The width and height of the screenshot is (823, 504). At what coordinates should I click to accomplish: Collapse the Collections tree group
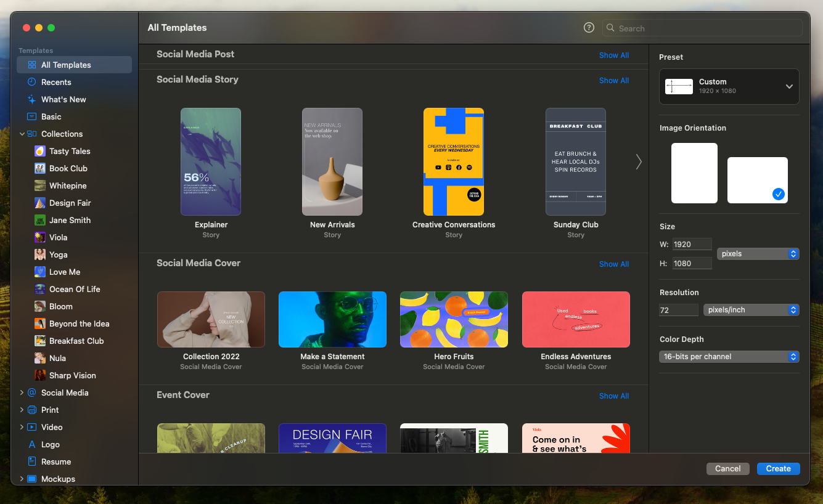[x=22, y=134]
